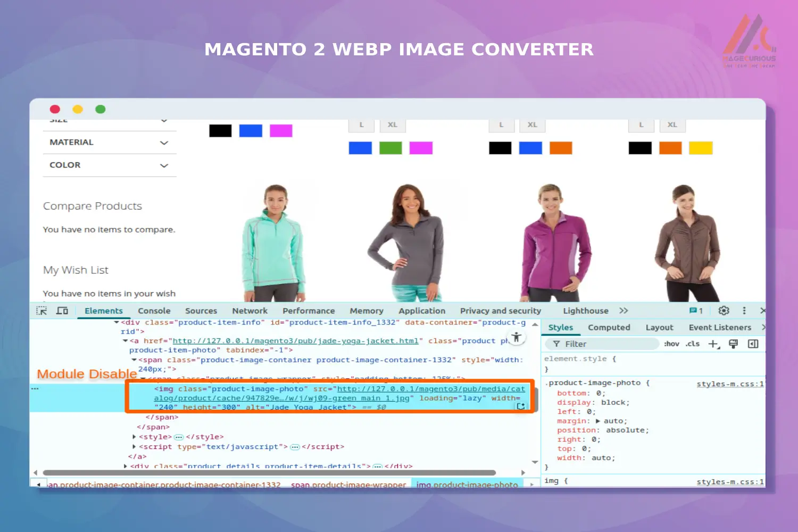The image size is (798, 532).
Task: Switch to the Console tab
Action: [154, 310]
